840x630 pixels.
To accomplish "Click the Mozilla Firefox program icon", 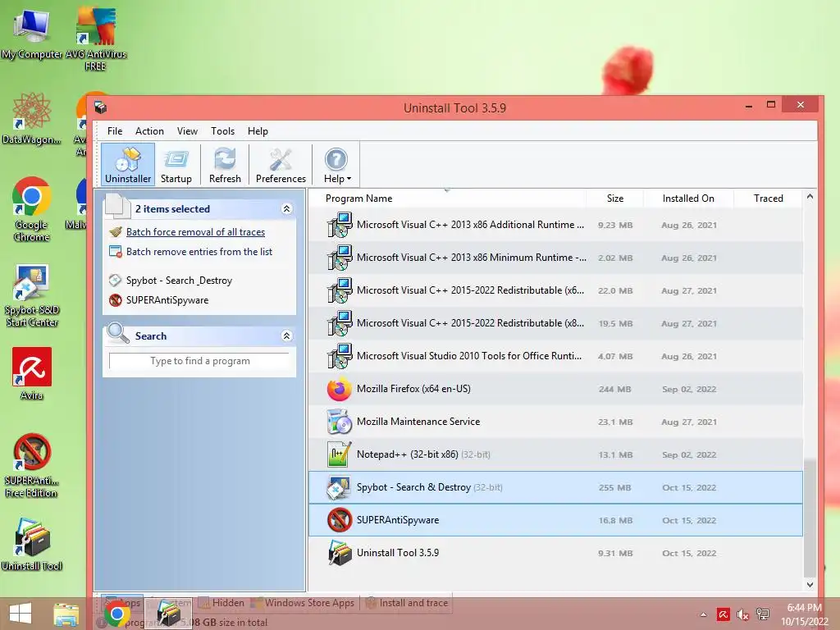I will tap(340, 389).
